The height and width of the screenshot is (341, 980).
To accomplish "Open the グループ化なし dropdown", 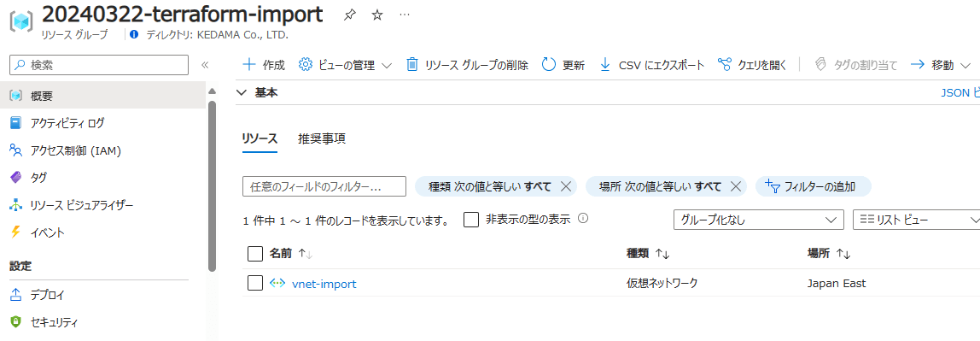I will 759,220.
